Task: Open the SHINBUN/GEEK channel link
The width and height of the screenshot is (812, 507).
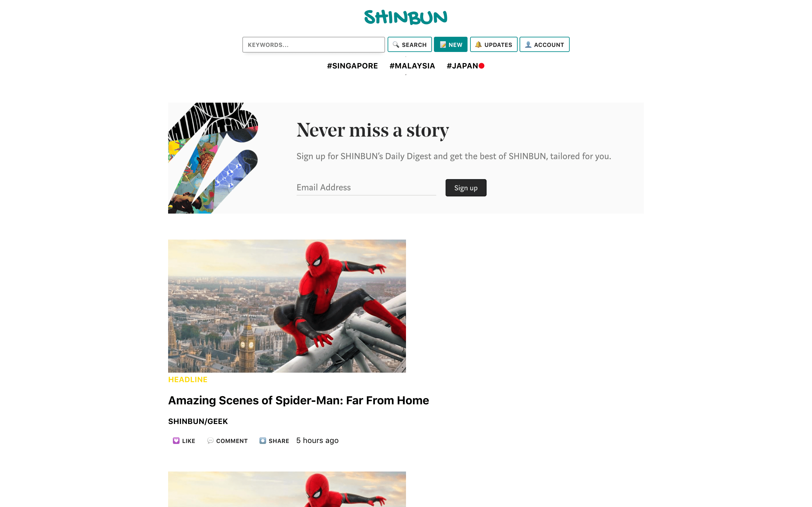Action: pos(198,421)
